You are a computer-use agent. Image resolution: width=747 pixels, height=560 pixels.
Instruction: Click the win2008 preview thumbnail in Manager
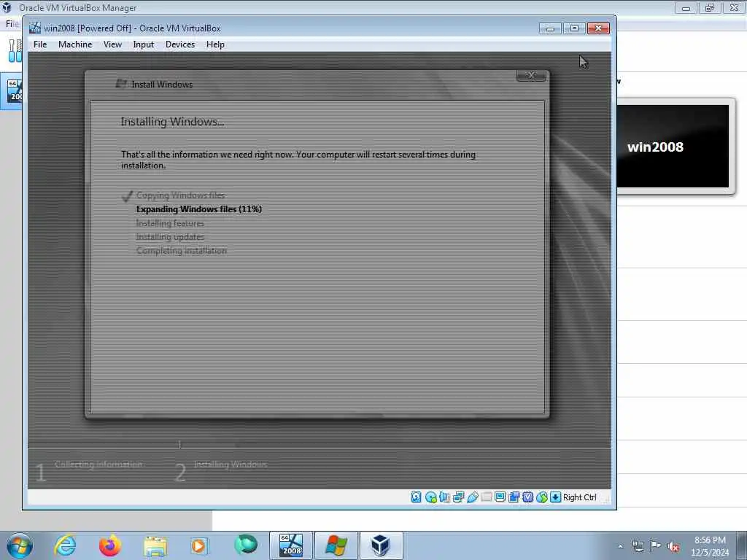coord(673,146)
